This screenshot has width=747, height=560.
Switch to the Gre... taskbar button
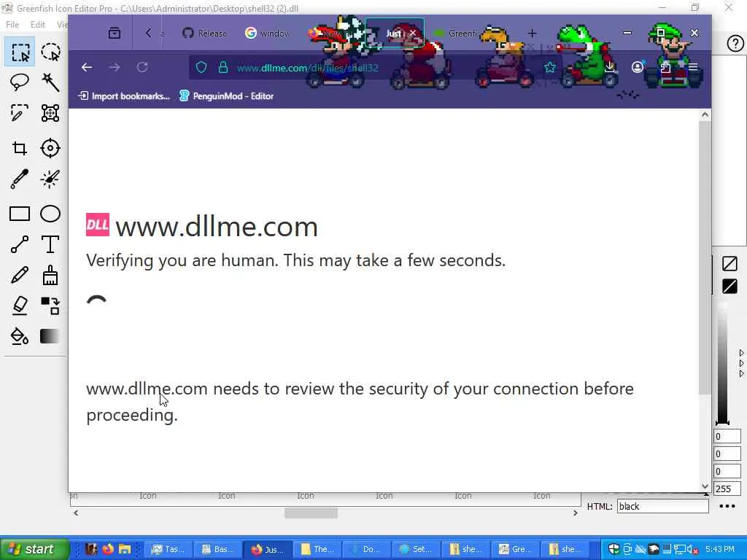[516, 549]
